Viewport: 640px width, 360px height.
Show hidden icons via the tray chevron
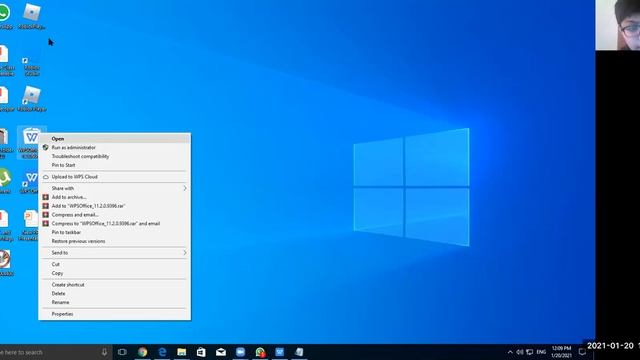[x=510, y=352]
